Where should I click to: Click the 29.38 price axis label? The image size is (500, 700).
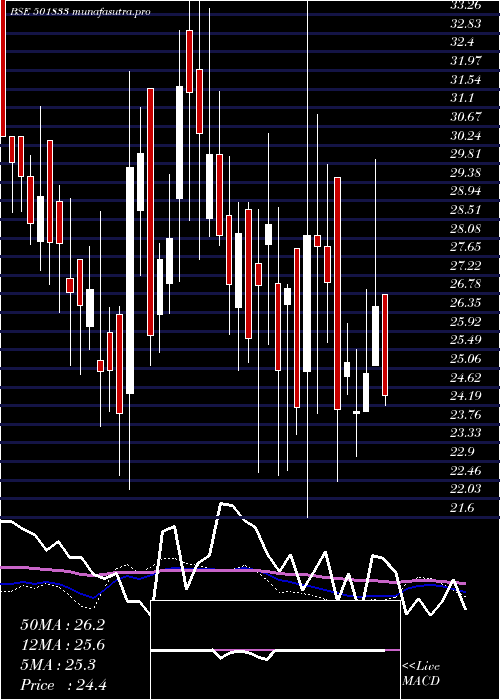(466, 173)
